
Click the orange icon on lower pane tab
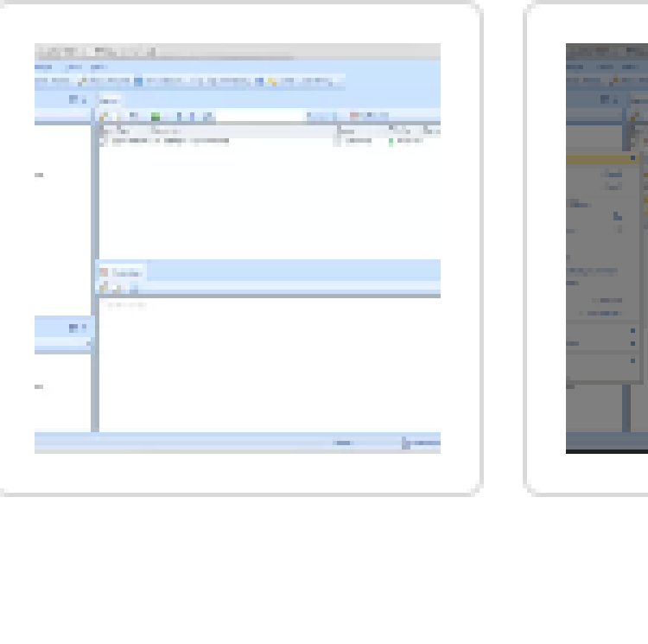(104, 272)
